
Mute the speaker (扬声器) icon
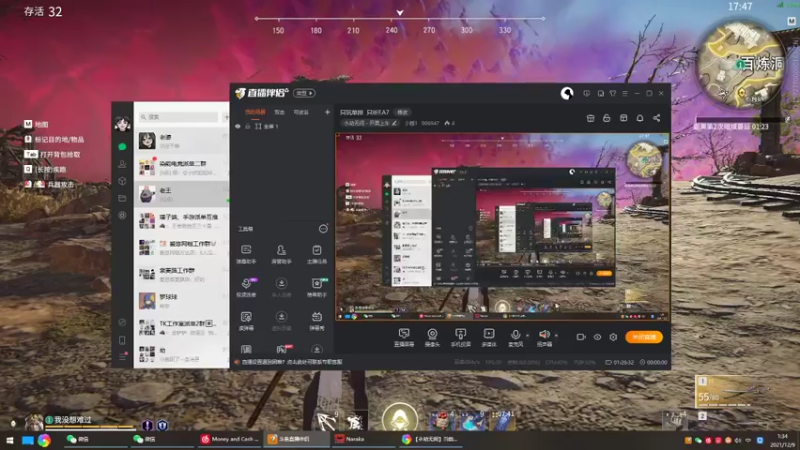pos(544,335)
